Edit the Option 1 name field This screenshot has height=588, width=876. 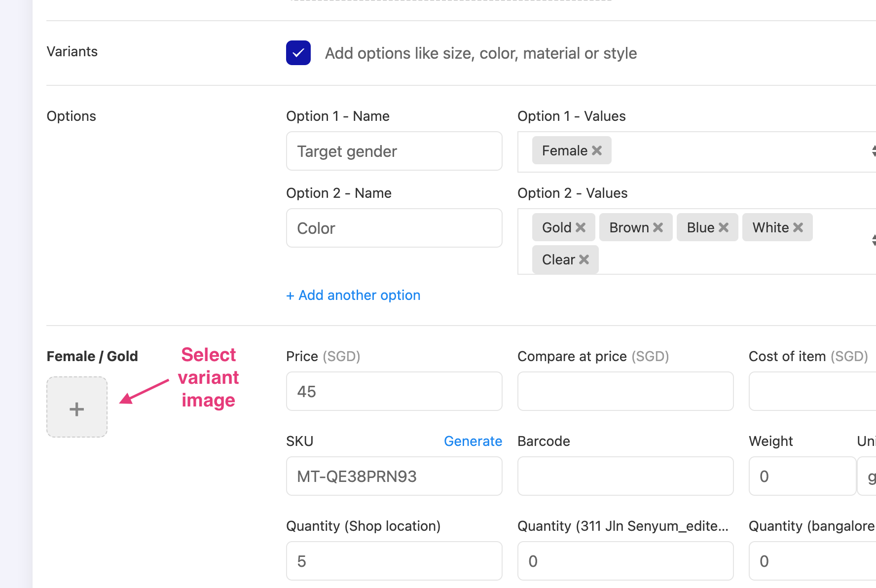point(394,151)
